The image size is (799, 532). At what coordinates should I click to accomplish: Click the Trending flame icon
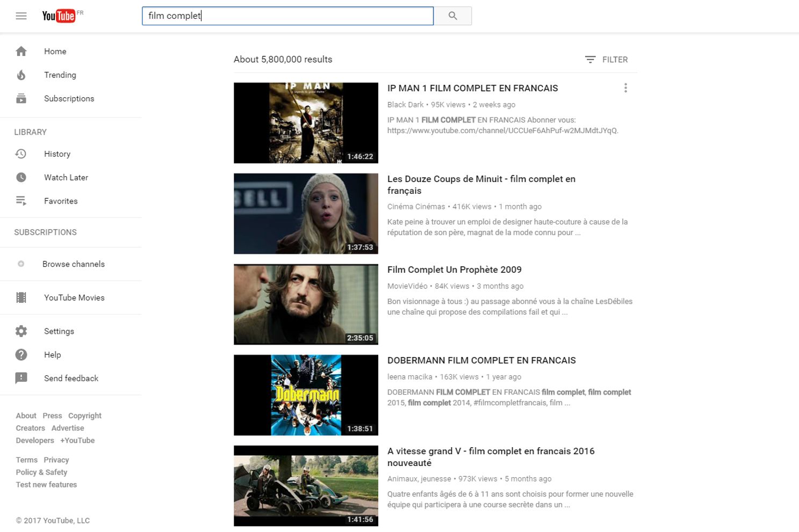pos(21,75)
